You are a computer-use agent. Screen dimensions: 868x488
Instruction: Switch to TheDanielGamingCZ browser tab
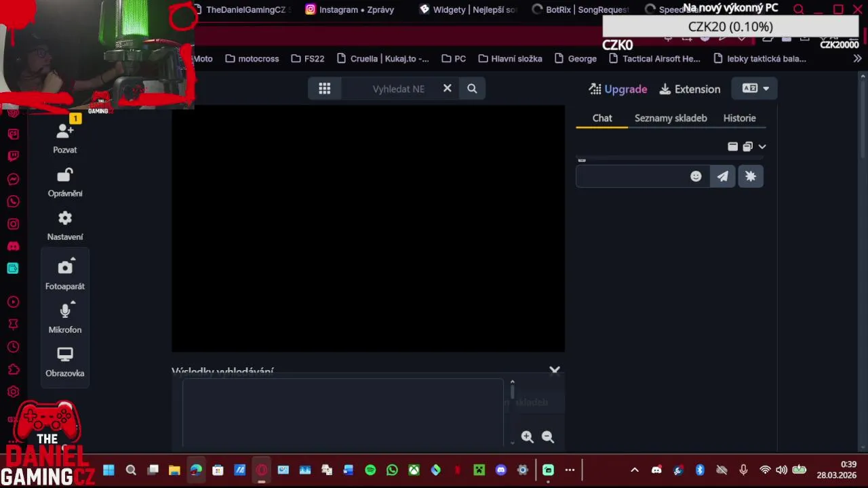pos(243,9)
